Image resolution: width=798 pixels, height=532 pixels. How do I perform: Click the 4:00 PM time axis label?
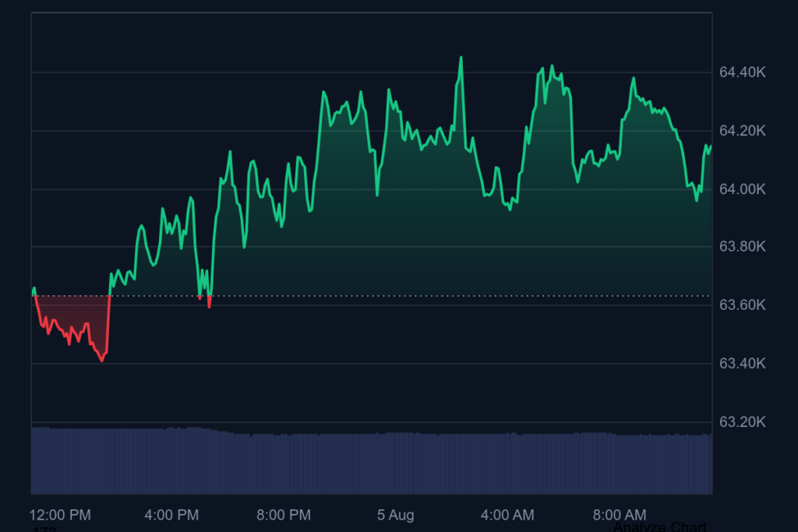(x=171, y=515)
